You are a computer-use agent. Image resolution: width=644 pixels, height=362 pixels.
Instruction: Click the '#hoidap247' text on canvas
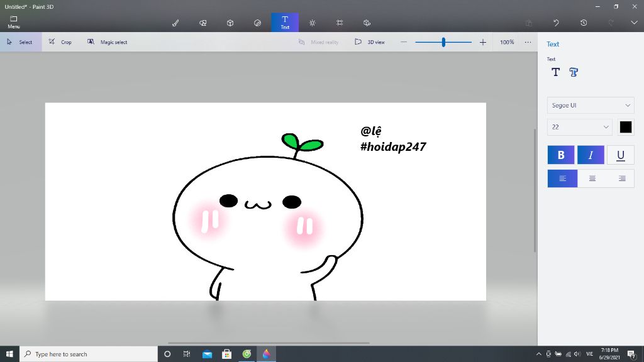393,147
